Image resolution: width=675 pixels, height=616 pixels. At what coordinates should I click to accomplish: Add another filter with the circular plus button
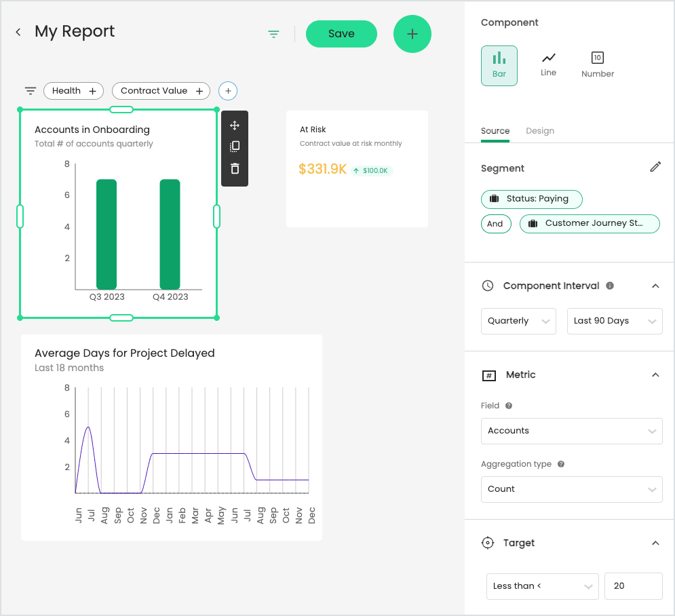pyautogui.click(x=228, y=91)
